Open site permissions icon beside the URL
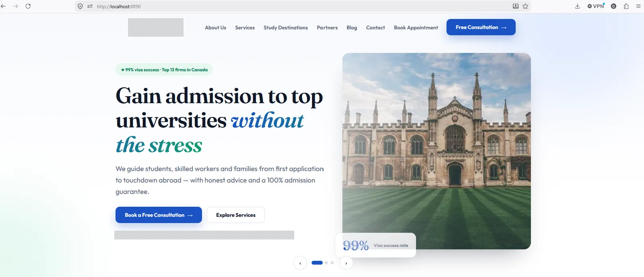 90,6
